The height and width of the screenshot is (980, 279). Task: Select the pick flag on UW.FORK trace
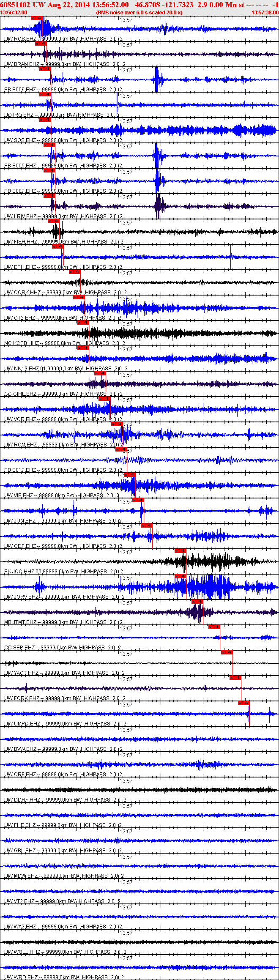[x=235, y=678]
